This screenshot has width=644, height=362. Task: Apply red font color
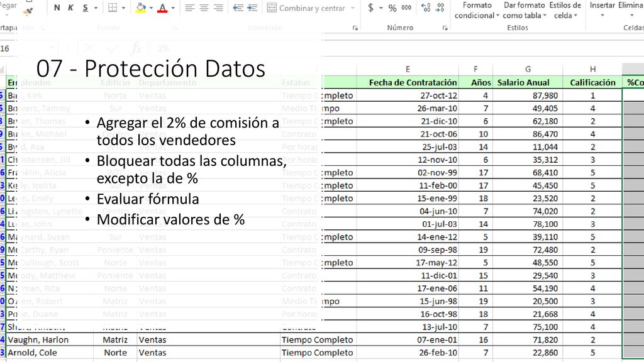click(163, 8)
